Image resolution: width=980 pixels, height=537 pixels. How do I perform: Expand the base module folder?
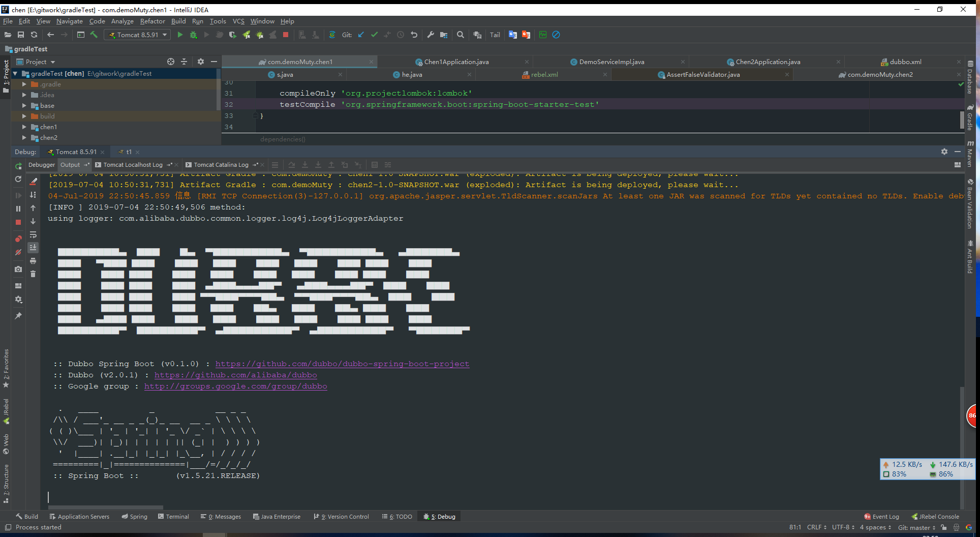click(x=24, y=106)
